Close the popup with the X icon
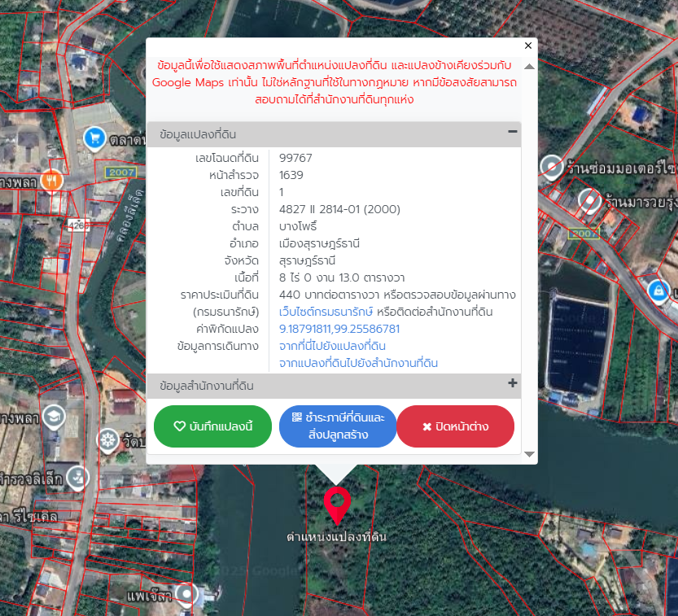678x616 pixels. coord(528,46)
